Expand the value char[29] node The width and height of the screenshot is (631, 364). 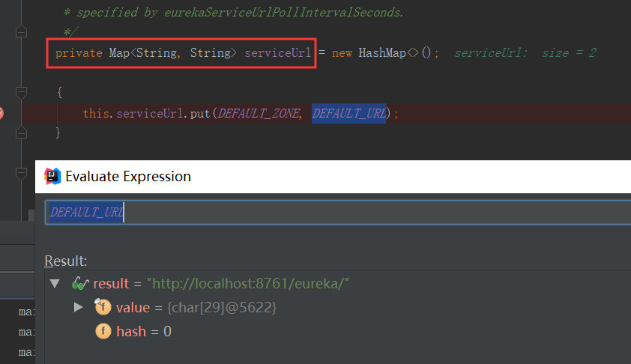79,307
